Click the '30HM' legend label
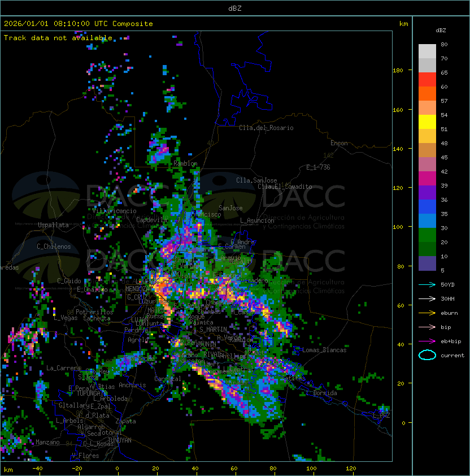This screenshot has width=470, height=476. pos(447,298)
